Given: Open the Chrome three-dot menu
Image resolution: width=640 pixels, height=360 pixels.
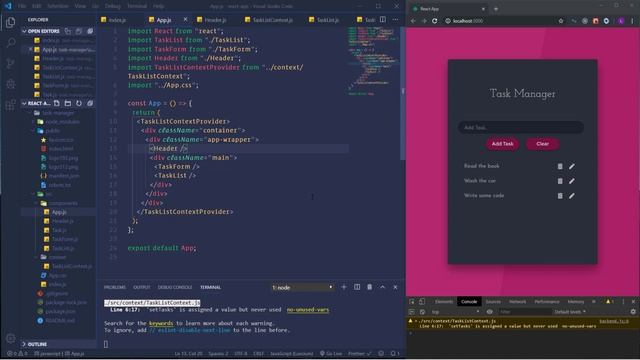Looking at the screenshot, I should [x=633, y=21].
